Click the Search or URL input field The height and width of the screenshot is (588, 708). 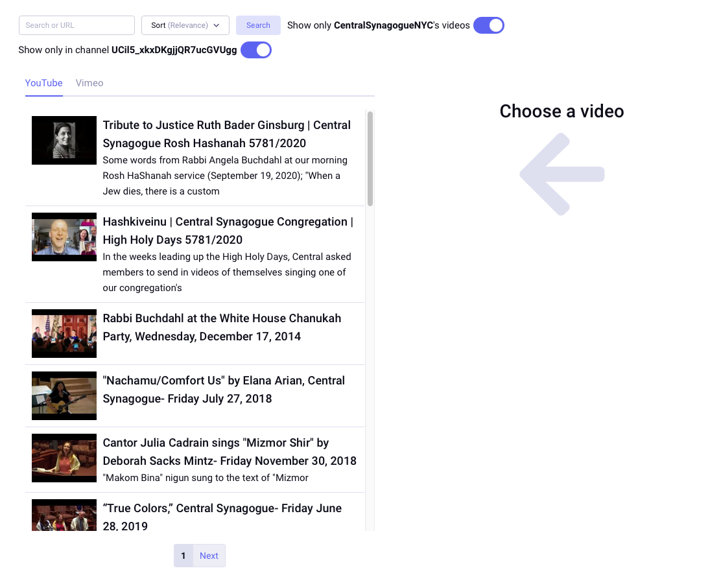(x=77, y=25)
